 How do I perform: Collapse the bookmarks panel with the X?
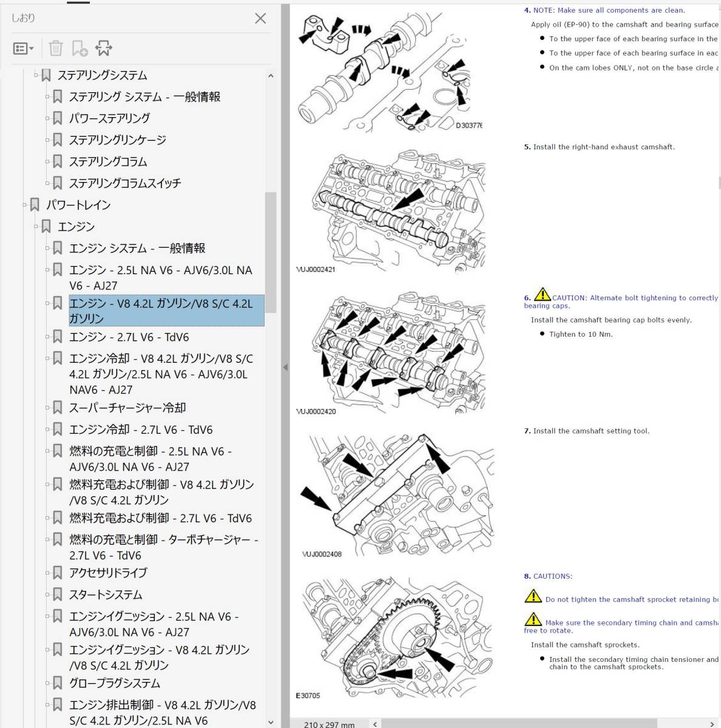pos(260,18)
